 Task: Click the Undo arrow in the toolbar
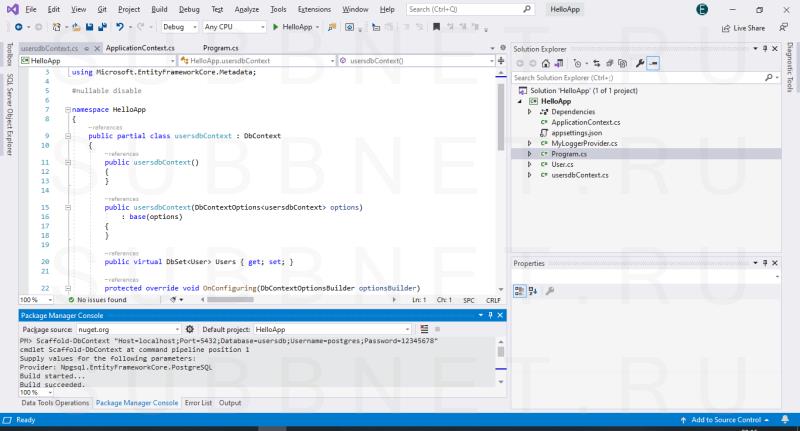point(119,28)
